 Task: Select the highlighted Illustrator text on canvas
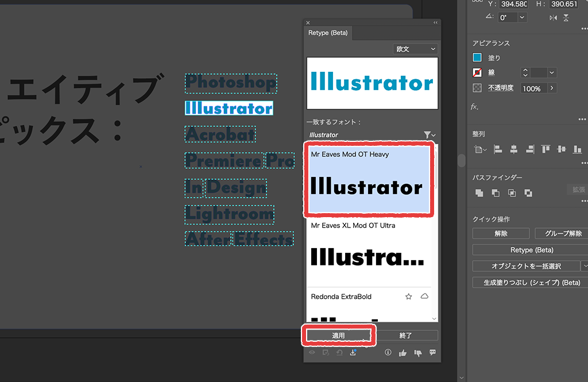tap(229, 108)
